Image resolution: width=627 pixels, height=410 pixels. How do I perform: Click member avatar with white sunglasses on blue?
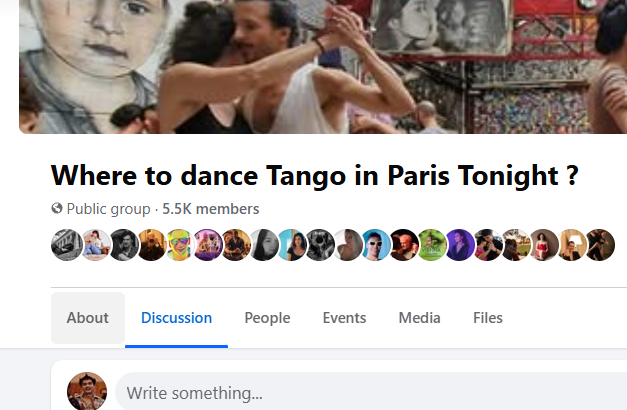[x=376, y=244]
